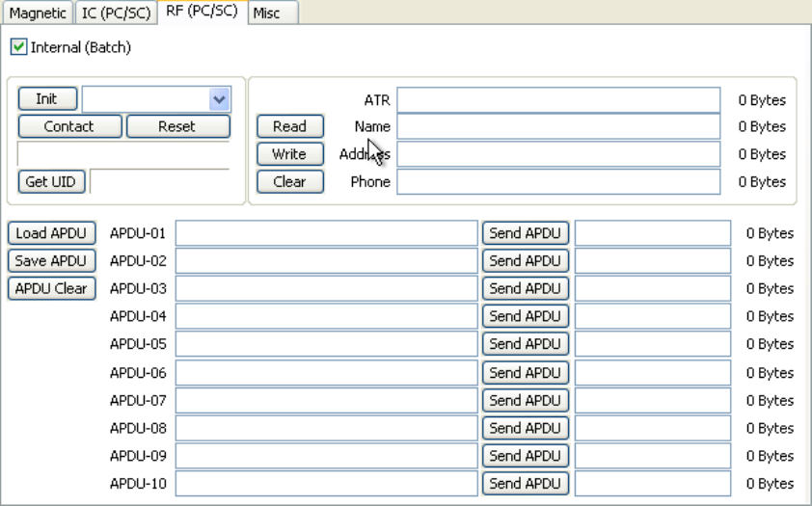Focus the APDU-02 response field
The image size is (812, 506).
pyautogui.click(x=653, y=261)
